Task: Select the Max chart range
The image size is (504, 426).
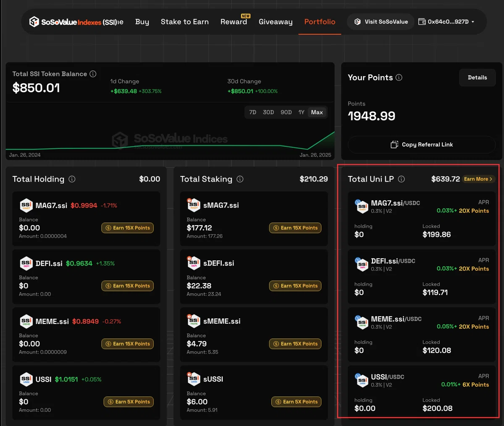Action: 317,112
